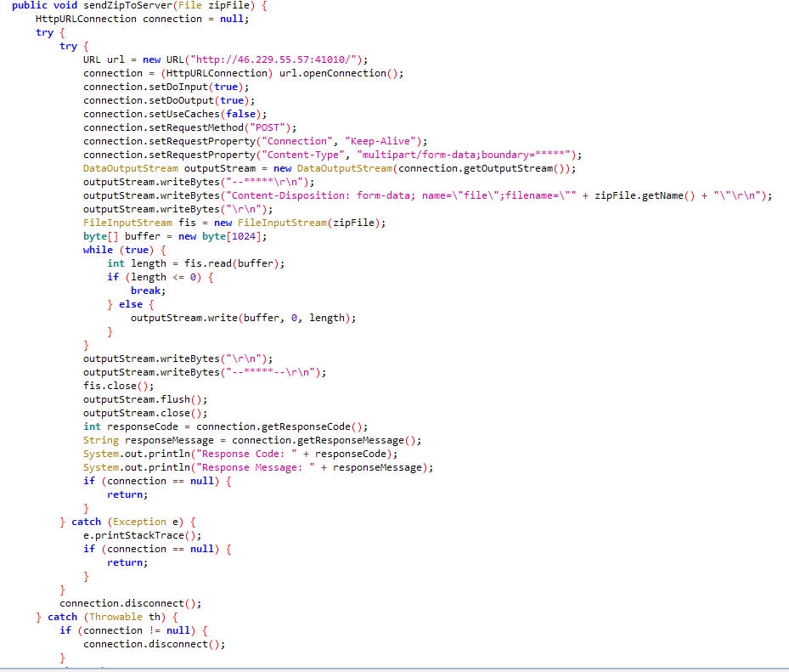
Task: Click zipFile.getName() call
Action: (x=645, y=195)
